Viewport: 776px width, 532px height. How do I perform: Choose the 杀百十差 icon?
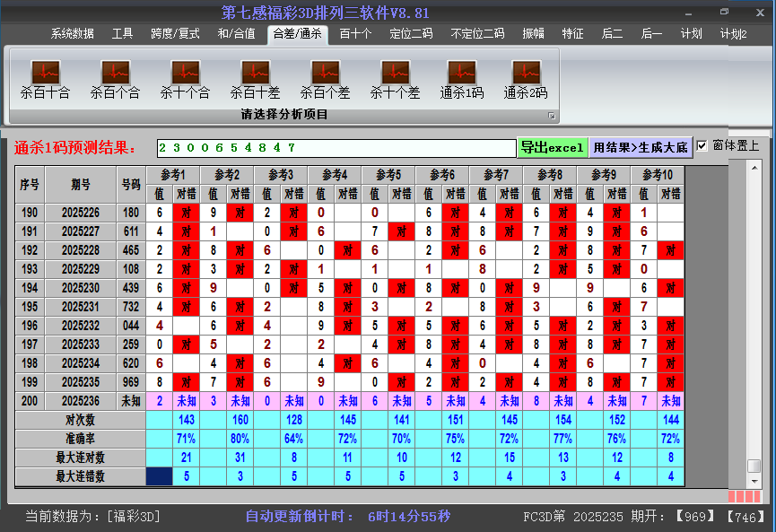255,74
